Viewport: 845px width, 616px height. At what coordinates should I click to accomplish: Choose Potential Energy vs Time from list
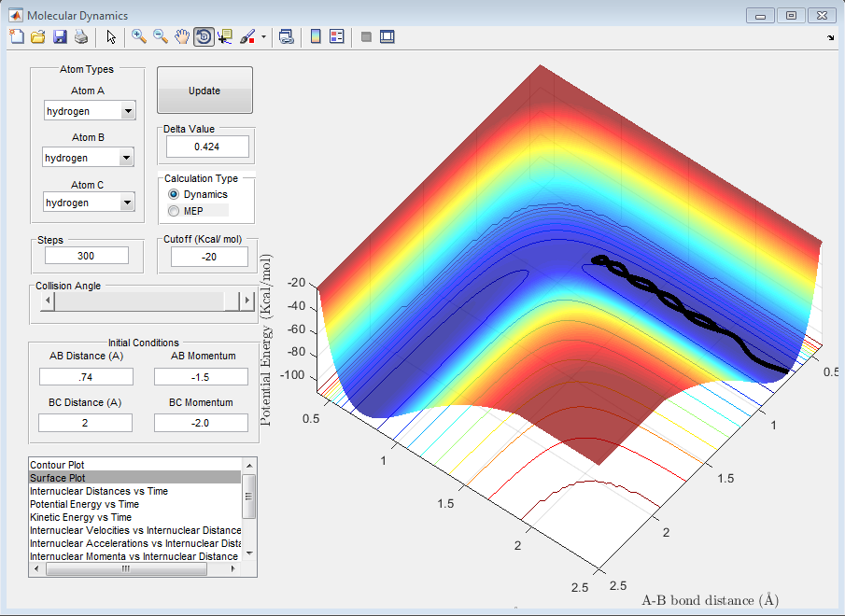[84, 504]
